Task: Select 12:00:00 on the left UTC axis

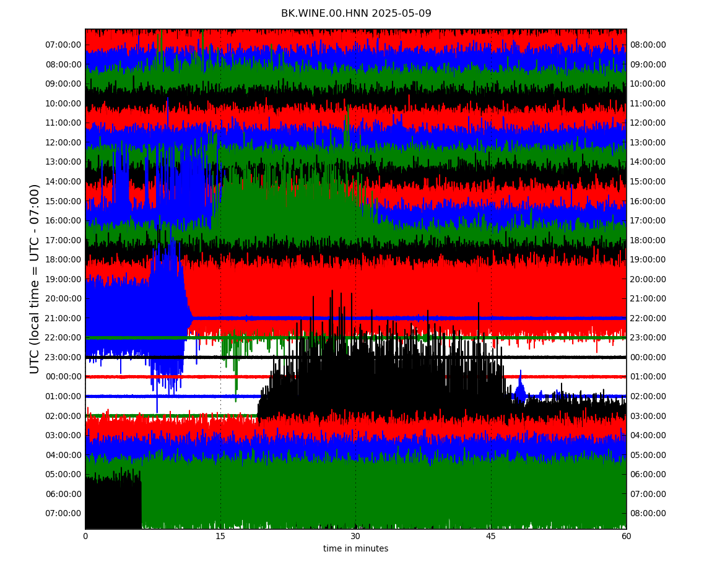Action: (x=64, y=142)
